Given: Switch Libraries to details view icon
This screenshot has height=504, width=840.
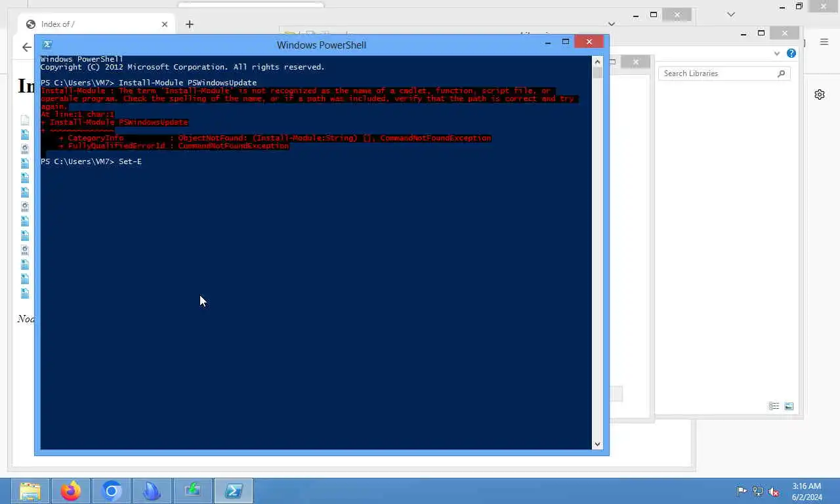Looking at the screenshot, I should click(x=774, y=406).
